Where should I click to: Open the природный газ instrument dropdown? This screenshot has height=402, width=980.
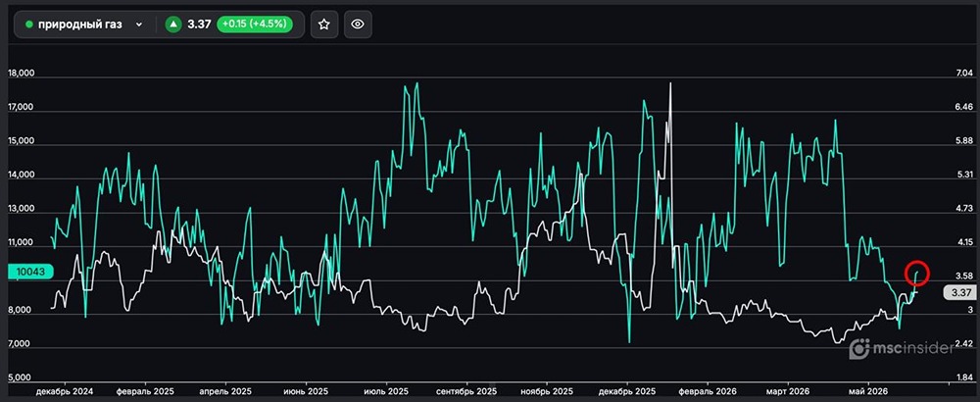(84, 25)
